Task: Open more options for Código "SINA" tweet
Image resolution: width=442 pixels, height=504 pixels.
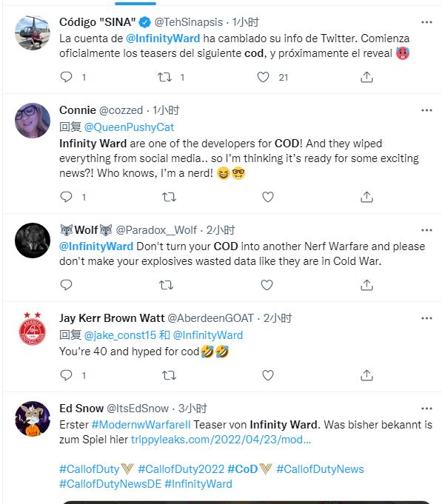Action: [426, 22]
